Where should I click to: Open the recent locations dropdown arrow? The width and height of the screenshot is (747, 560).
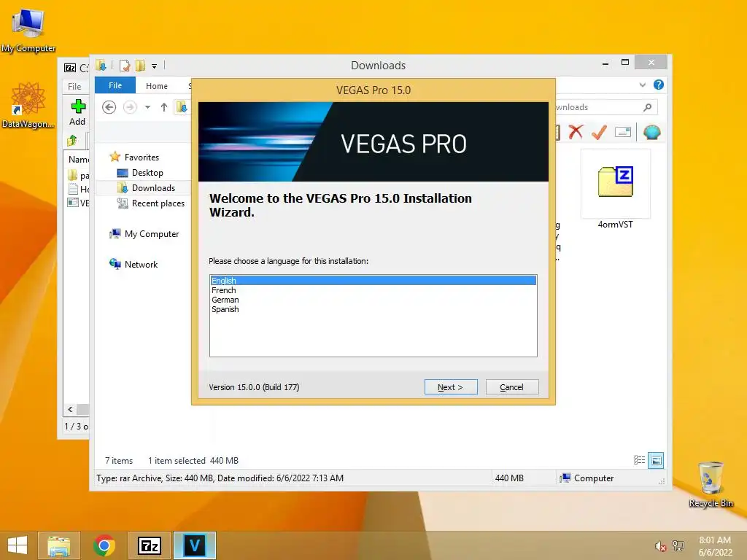click(x=147, y=107)
